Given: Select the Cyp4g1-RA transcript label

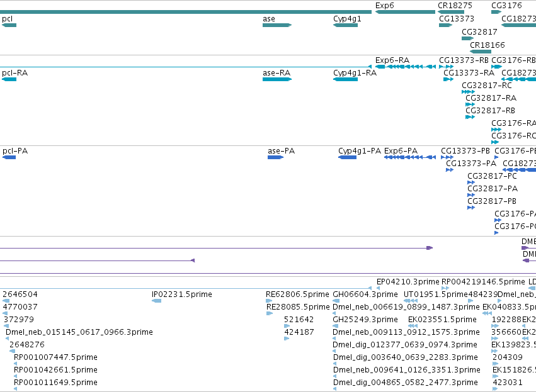Looking at the screenshot, I should point(355,73).
